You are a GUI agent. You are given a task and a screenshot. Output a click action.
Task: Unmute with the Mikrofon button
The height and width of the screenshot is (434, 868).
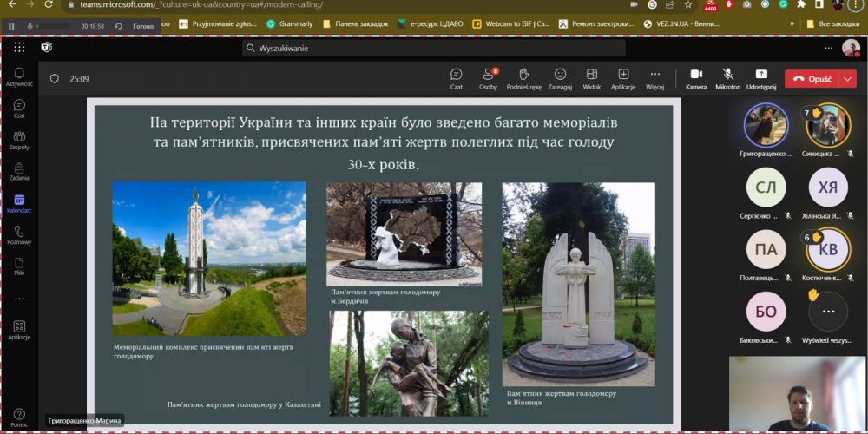tap(727, 78)
